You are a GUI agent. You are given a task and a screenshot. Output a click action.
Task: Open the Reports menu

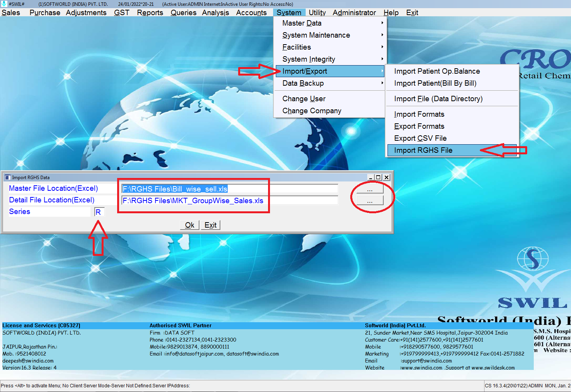pos(150,12)
